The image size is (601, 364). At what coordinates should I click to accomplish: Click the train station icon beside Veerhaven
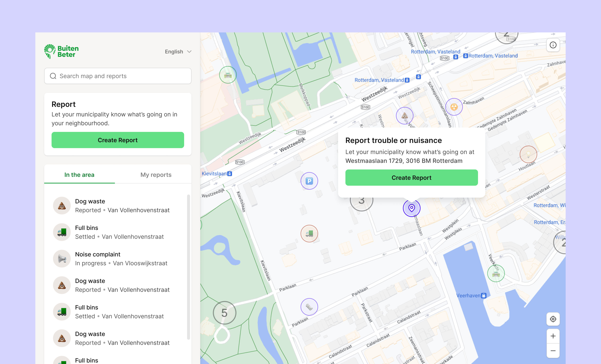coord(484,295)
